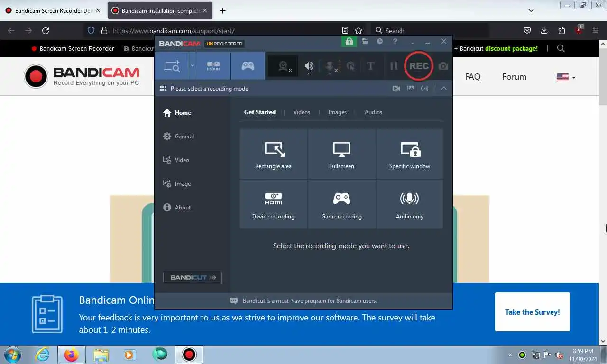The image size is (607, 364).
Task: Switch to Bandicam Screen Recorder Download tab
Action: (53, 10)
